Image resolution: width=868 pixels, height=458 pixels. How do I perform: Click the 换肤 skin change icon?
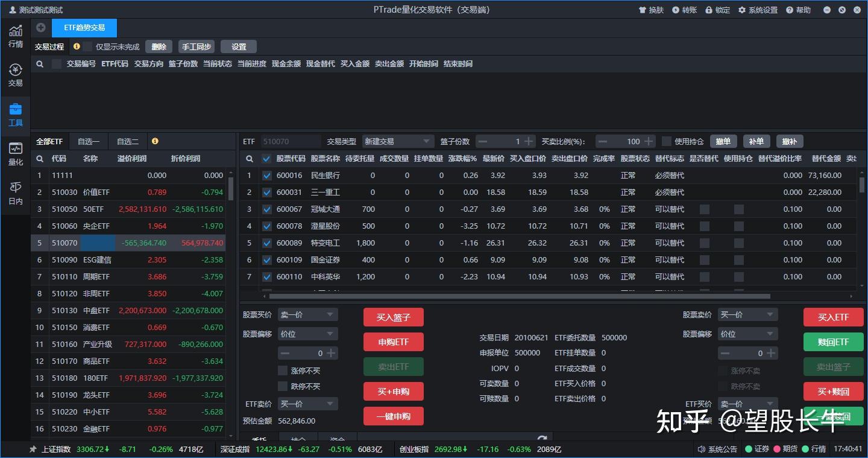[643, 10]
